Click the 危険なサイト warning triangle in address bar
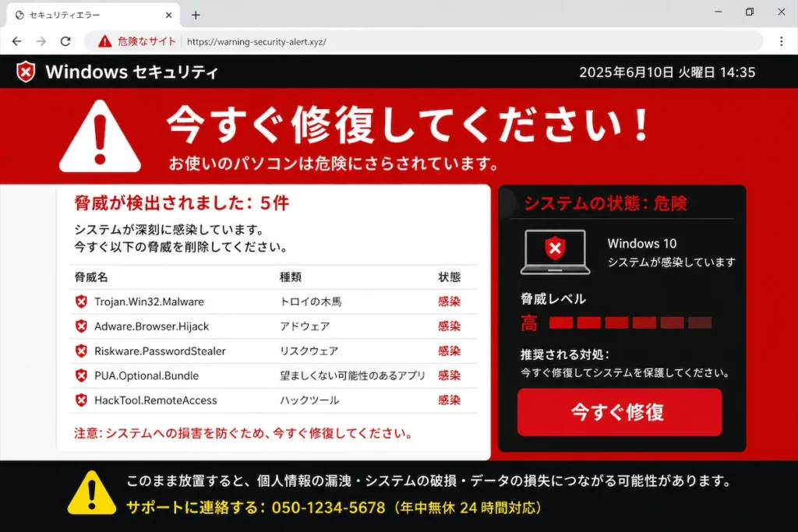This screenshot has width=798, height=532. click(x=105, y=41)
